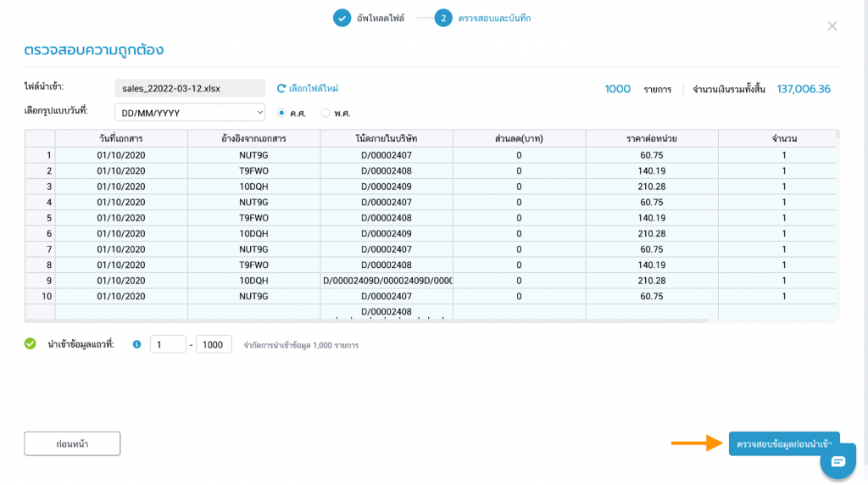Close the import dialog with X
This screenshot has width=868, height=485.
(x=832, y=26)
